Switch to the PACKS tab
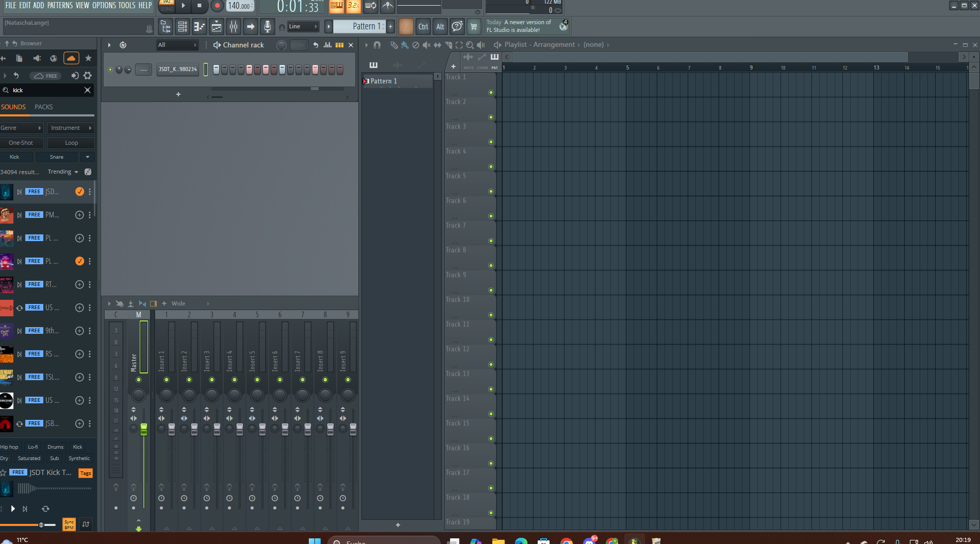980x544 pixels. tap(44, 107)
